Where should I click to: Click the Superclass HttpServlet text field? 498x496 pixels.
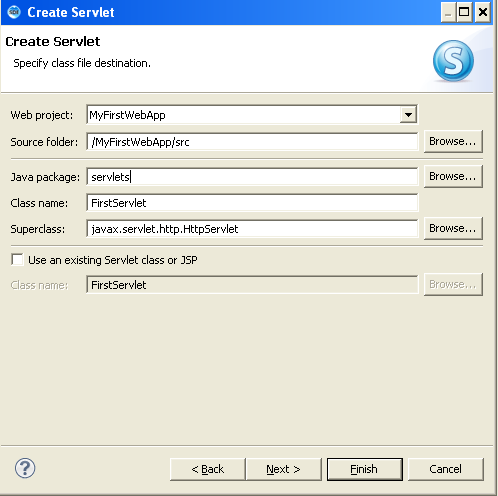click(252, 229)
